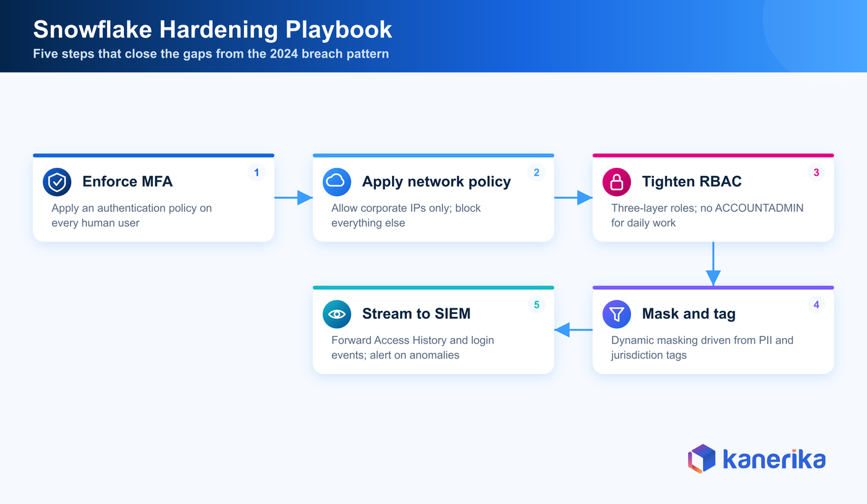Select the 'Tighten RBAC' heading

(x=692, y=181)
